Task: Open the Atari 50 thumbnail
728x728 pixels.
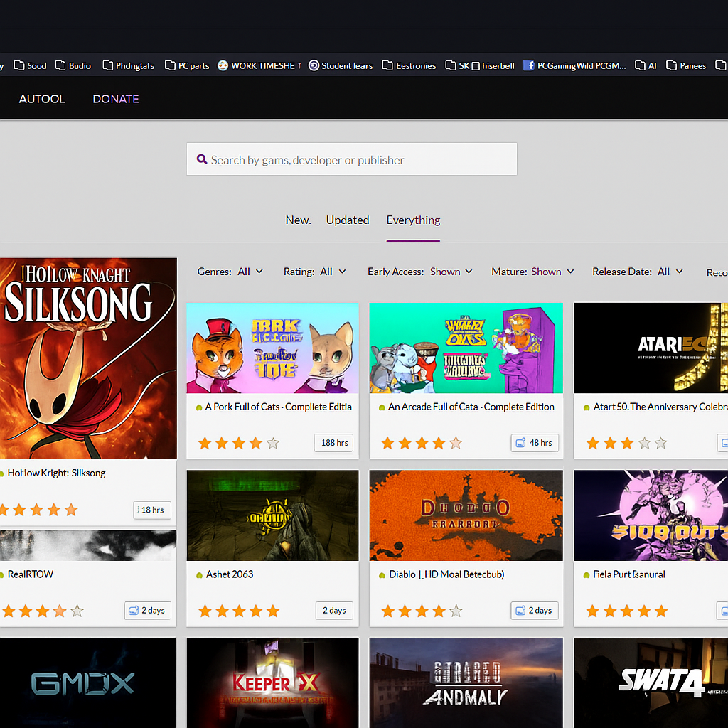Action: coord(651,348)
